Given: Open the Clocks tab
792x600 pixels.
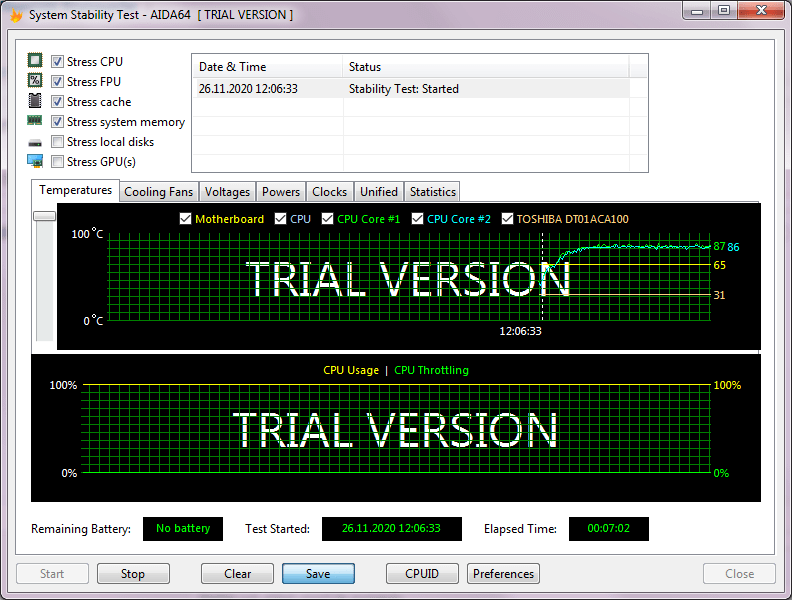Looking at the screenshot, I should [329, 192].
